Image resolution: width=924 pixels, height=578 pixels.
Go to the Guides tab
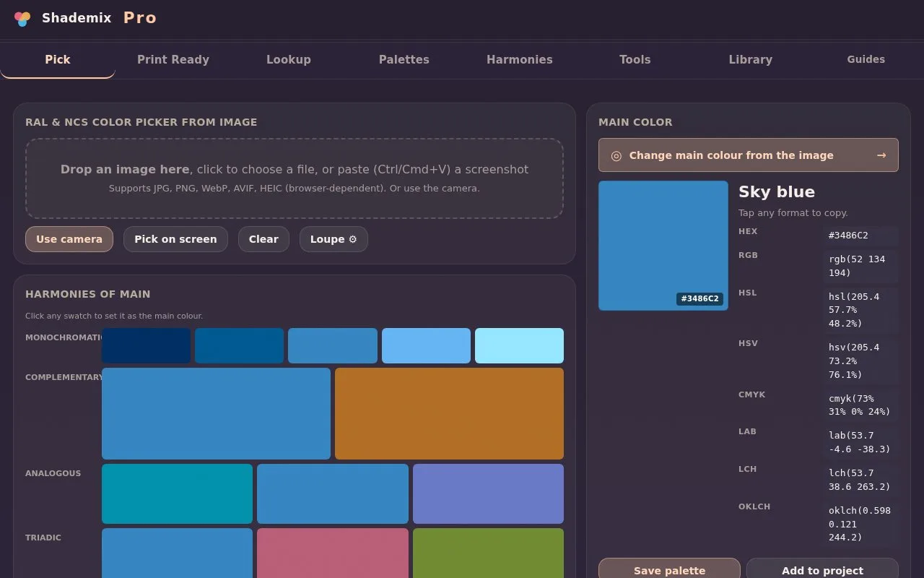866,60
